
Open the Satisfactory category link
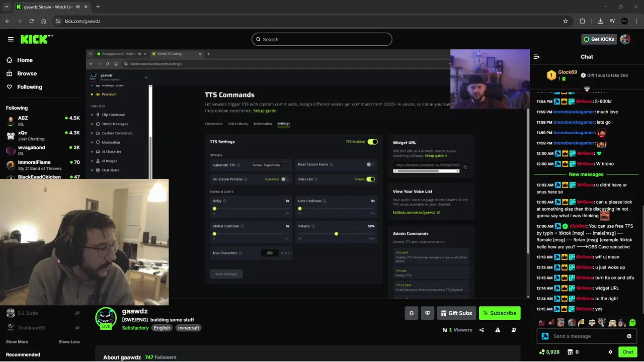[135, 328]
